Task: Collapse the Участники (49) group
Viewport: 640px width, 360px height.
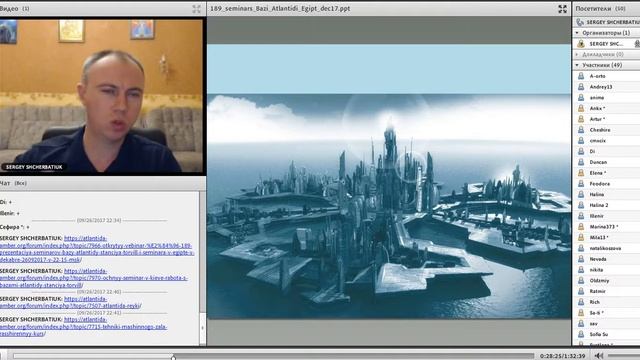Action: [x=577, y=65]
